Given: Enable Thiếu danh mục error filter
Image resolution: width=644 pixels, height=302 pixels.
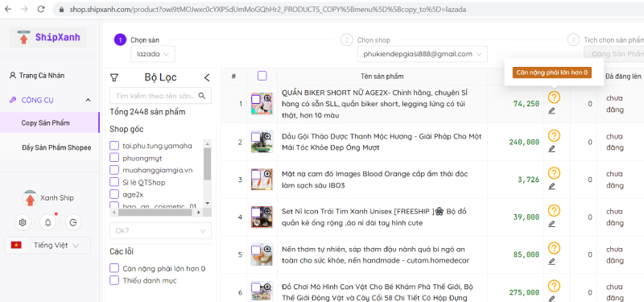Looking at the screenshot, I should [114, 280].
